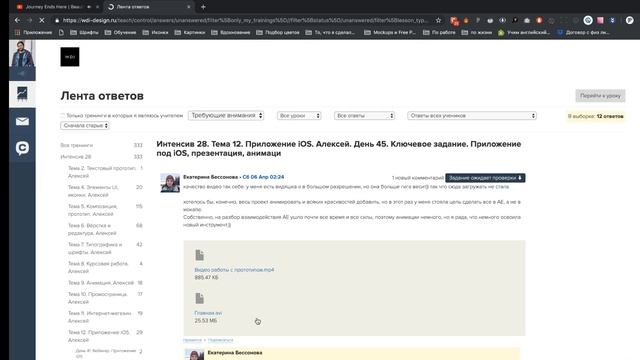Download Видео работы с прототипом.mp4
This screenshot has height=360, width=640.
[x=234, y=270]
